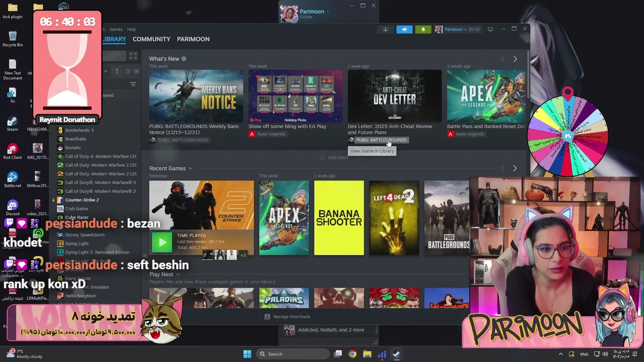Select Counter-Strike 2 in game list

pyautogui.click(x=82, y=200)
